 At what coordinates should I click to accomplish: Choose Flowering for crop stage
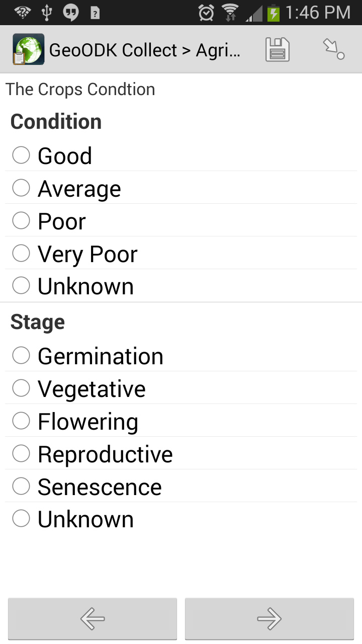click(21, 421)
